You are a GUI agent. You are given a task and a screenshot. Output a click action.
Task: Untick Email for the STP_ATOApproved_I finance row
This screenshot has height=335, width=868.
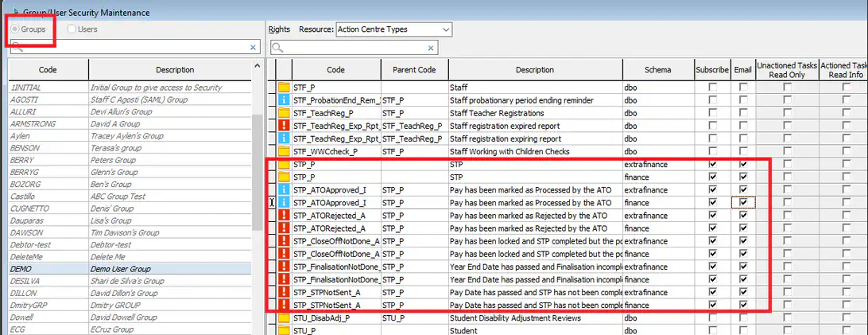(x=743, y=203)
